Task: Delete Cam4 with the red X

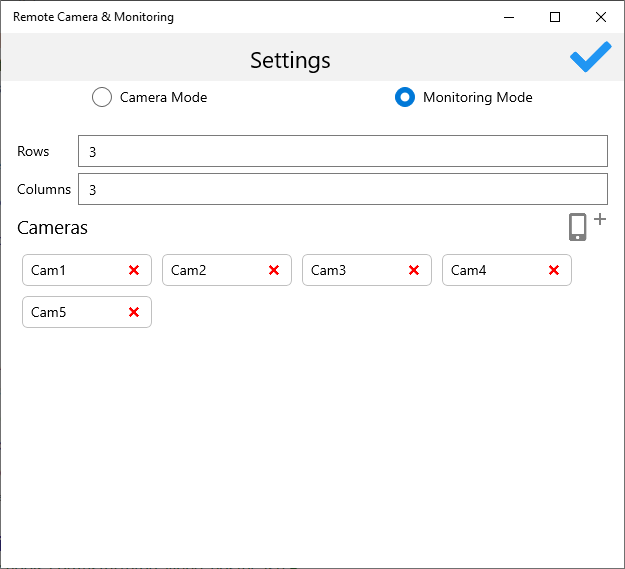Action: coord(554,270)
